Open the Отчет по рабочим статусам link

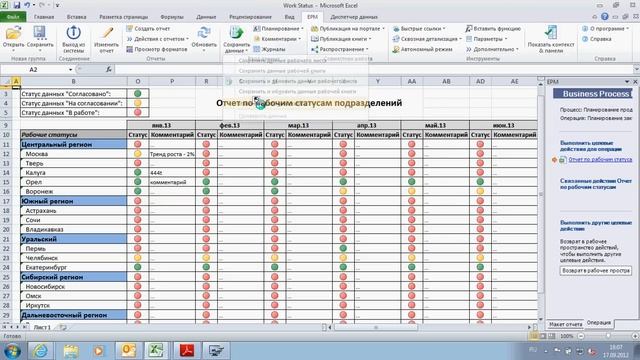[600, 160]
